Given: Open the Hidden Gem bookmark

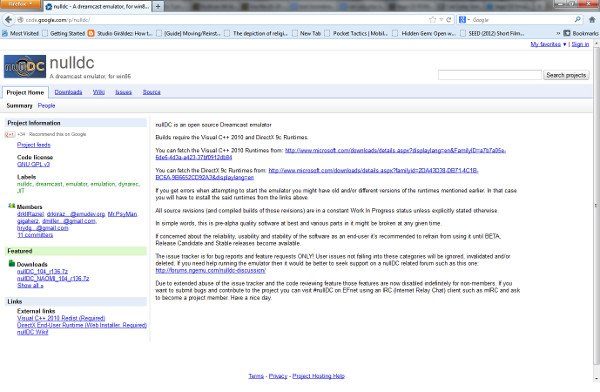Looking at the screenshot, I should pos(424,33).
